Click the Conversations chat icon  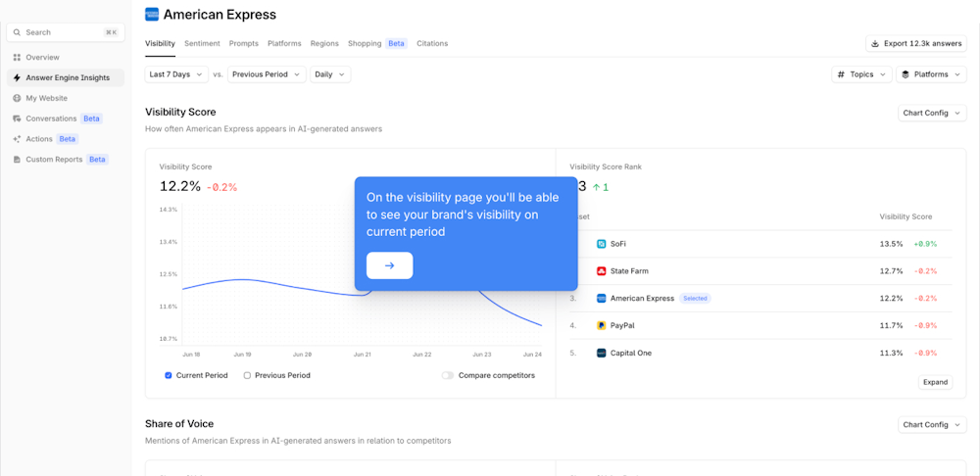[x=17, y=119]
